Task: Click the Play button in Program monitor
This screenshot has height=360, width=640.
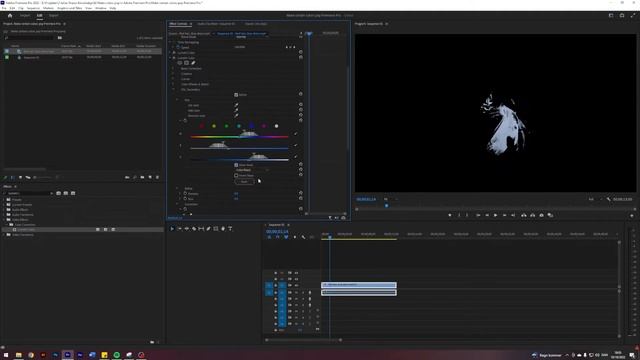Action: pyautogui.click(x=496, y=215)
